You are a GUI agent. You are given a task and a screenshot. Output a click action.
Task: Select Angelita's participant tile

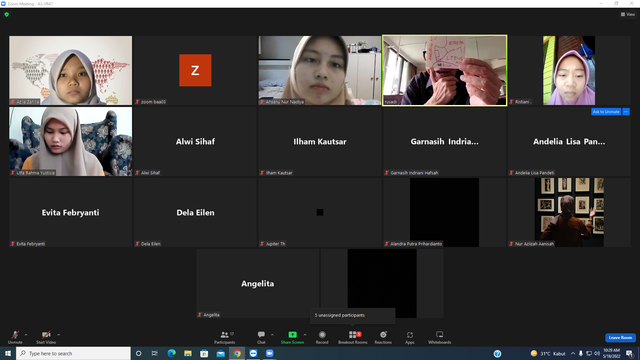258,283
